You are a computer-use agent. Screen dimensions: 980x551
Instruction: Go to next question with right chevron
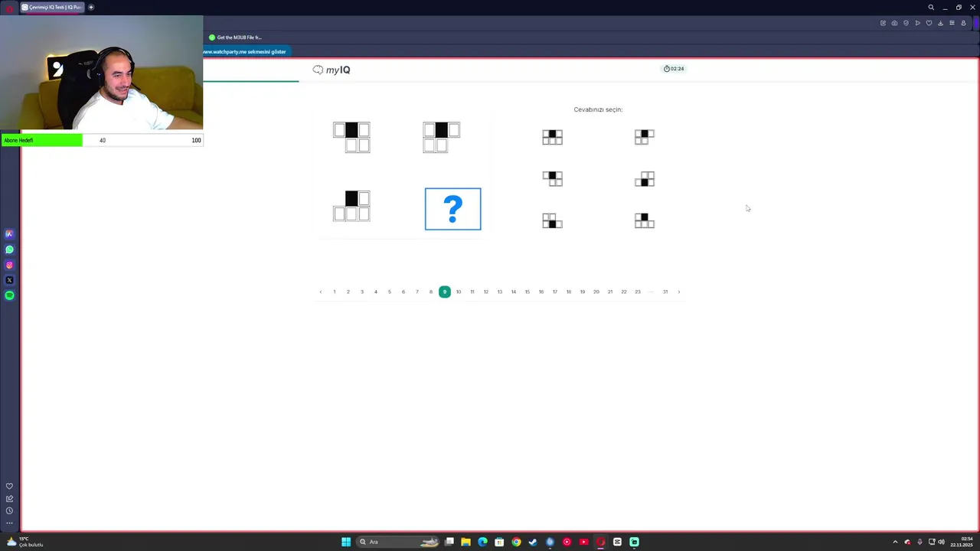(678, 292)
